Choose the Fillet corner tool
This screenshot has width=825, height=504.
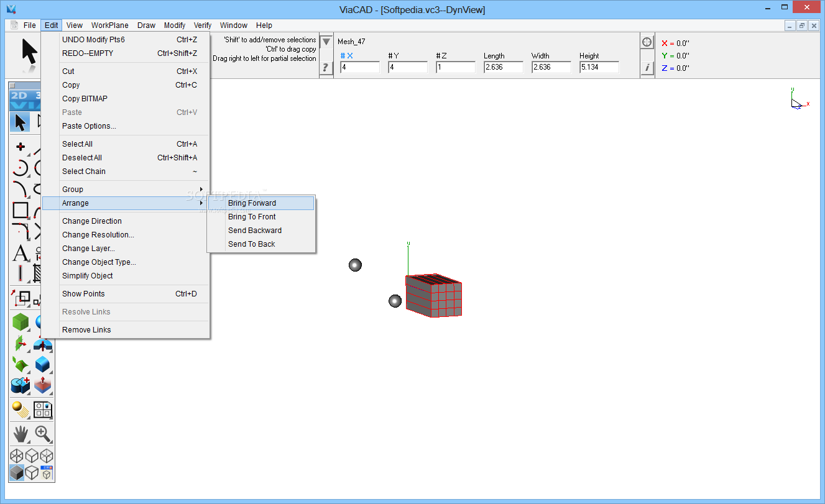click(x=21, y=231)
